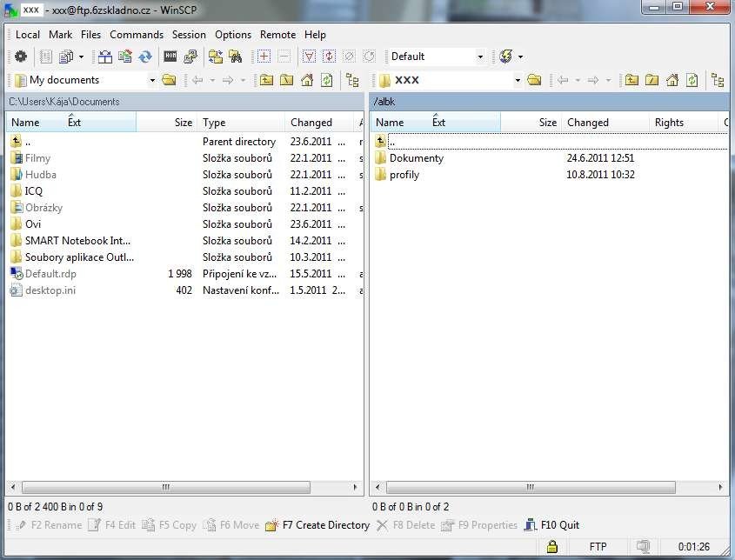
Task: Expand remote forward history dropdown arrow
Action: pyautogui.click(x=608, y=81)
